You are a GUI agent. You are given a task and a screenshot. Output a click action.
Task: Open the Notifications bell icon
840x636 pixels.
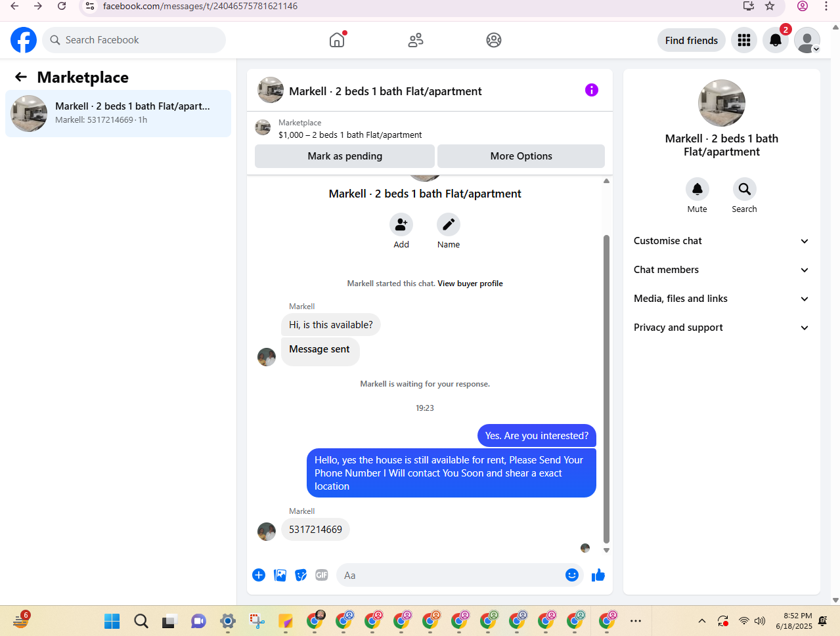point(776,40)
